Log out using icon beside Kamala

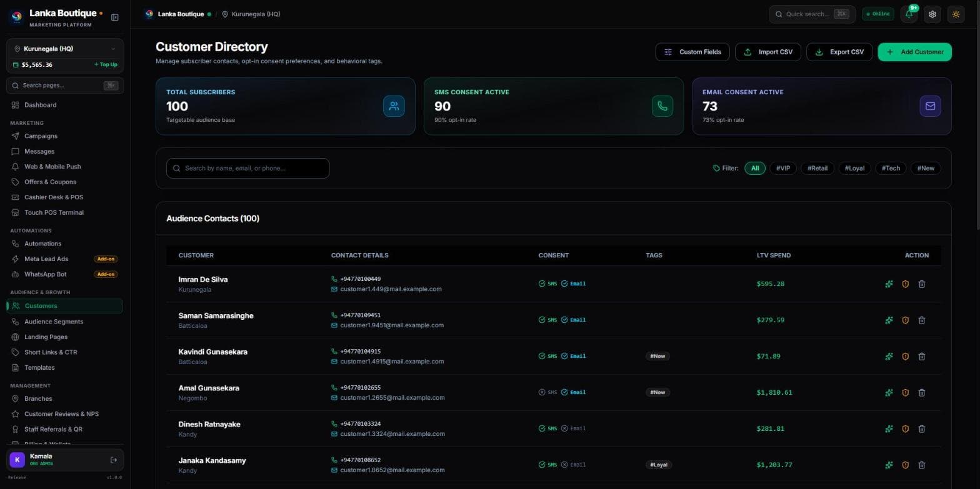[114, 460]
